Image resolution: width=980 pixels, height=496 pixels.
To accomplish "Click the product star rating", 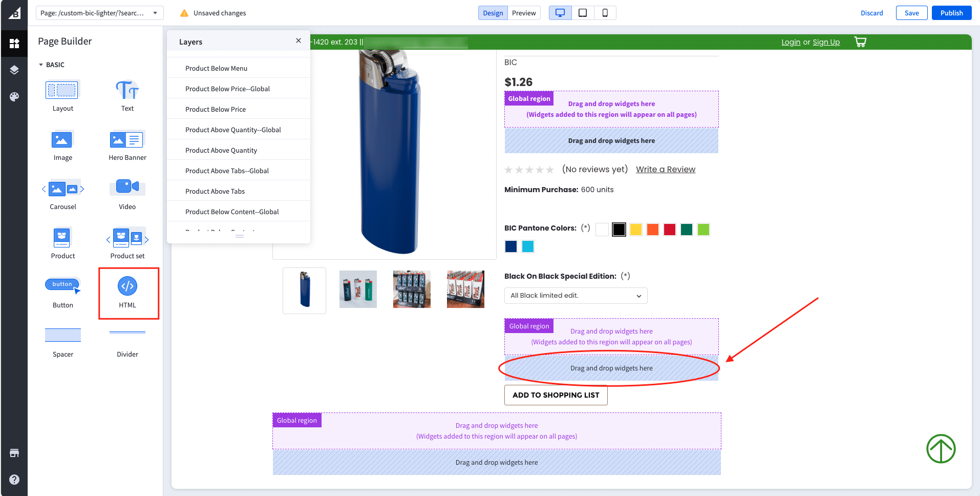I will (x=529, y=170).
